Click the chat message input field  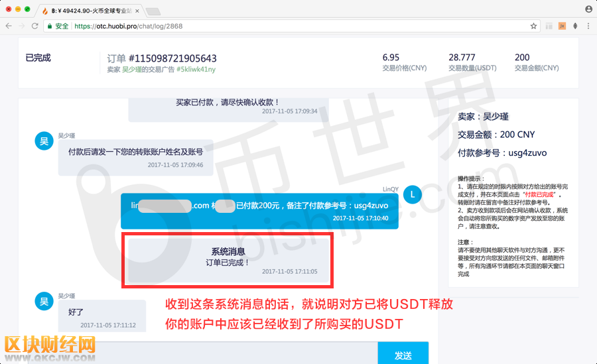coord(203,353)
